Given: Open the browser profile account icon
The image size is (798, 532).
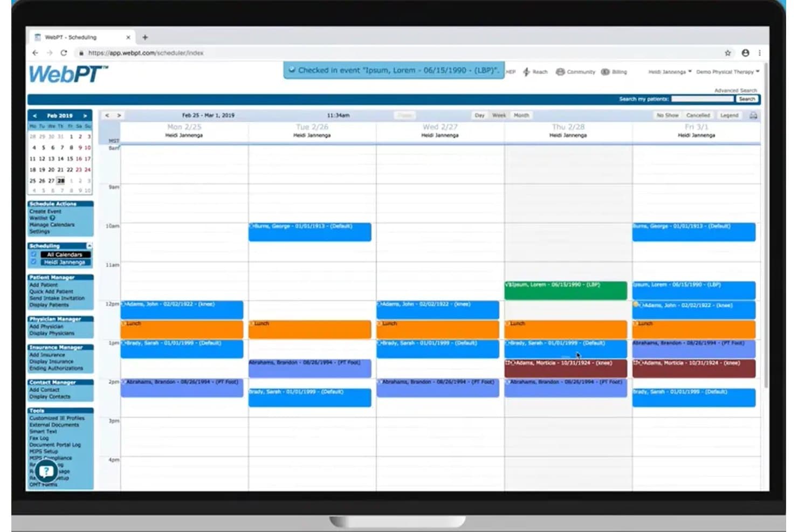Looking at the screenshot, I should click(745, 53).
